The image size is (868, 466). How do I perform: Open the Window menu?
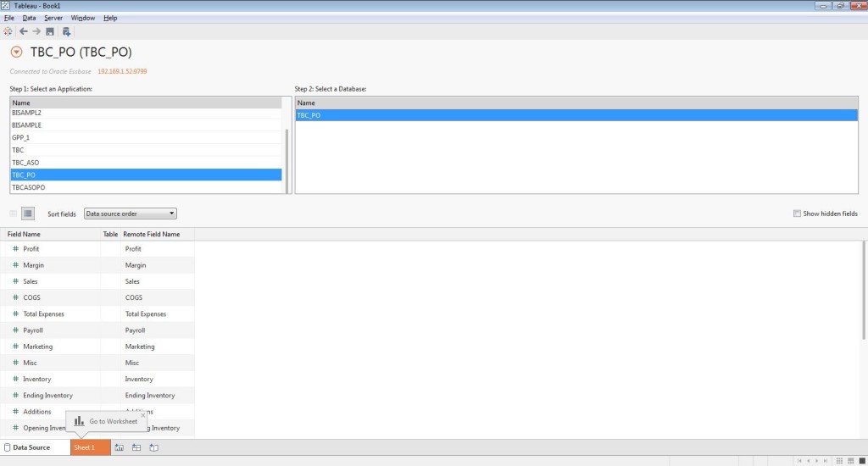coord(82,18)
